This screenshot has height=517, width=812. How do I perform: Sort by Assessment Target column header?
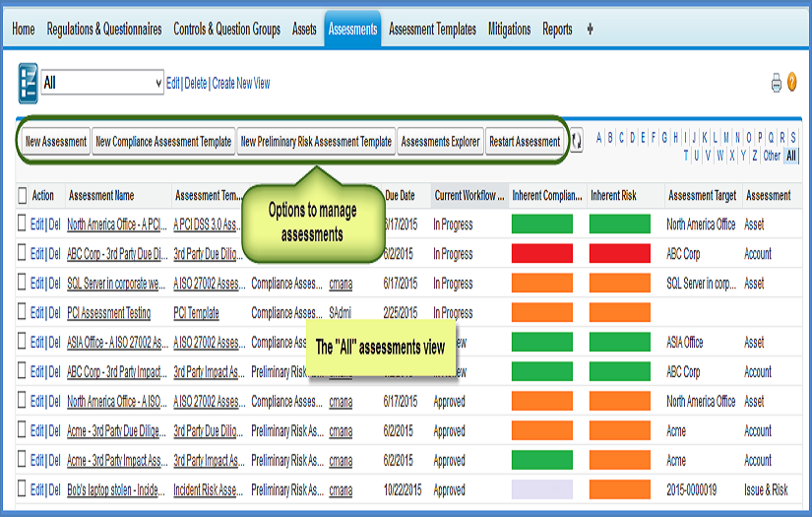(x=702, y=195)
